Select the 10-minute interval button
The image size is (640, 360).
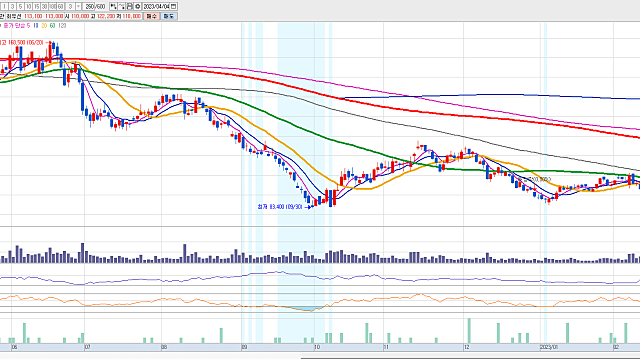coord(28,7)
